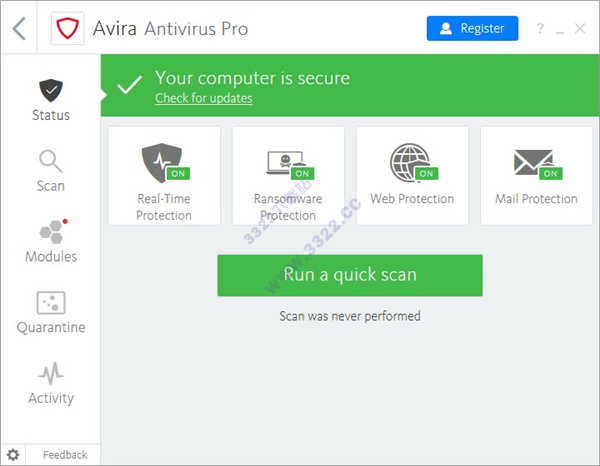Click Run a quick scan button
Screen dimensions: 600x466
coord(350,275)
